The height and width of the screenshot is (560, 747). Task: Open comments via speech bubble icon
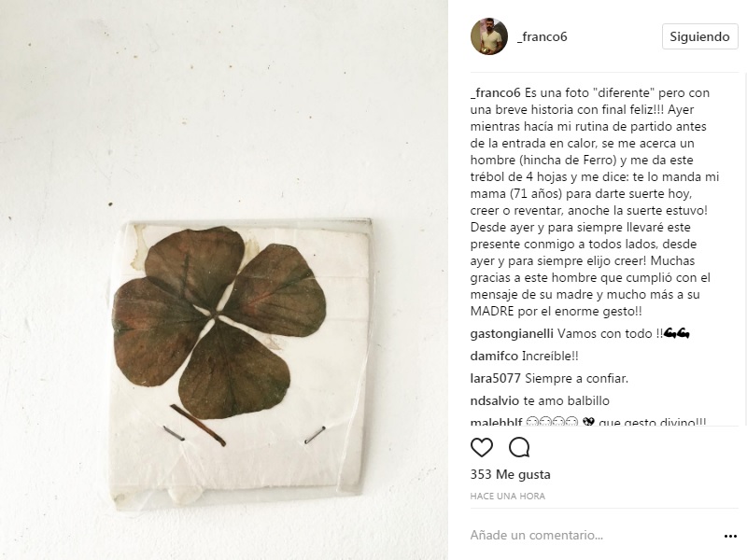pos(519,447)
